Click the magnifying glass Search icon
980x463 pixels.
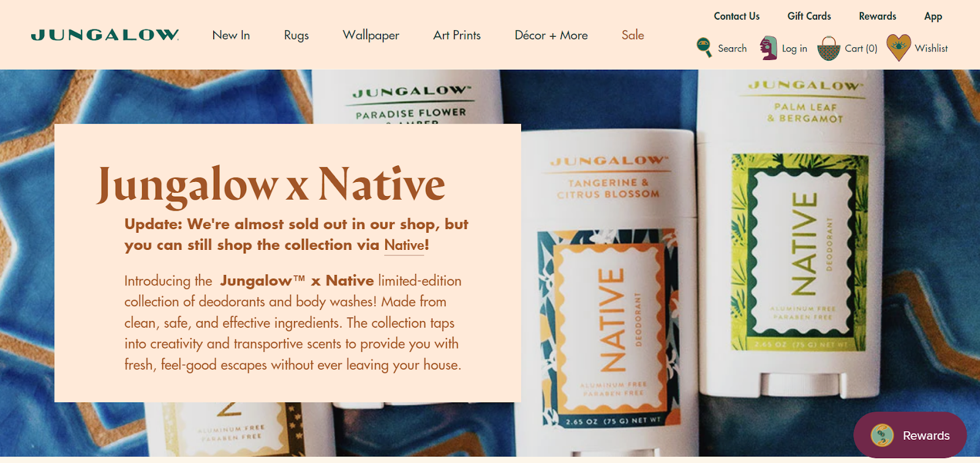click(704, 48)
